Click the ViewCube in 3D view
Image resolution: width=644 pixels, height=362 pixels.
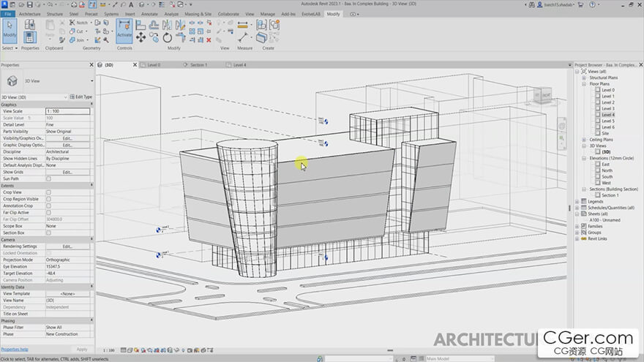click(543, 95)
